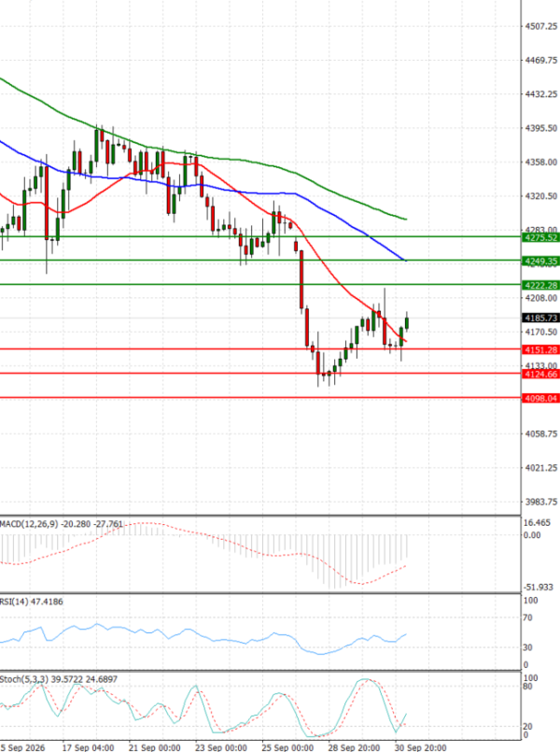Click the 4395.50 price axis value
The image size is (560, 752).
(541, 128)
